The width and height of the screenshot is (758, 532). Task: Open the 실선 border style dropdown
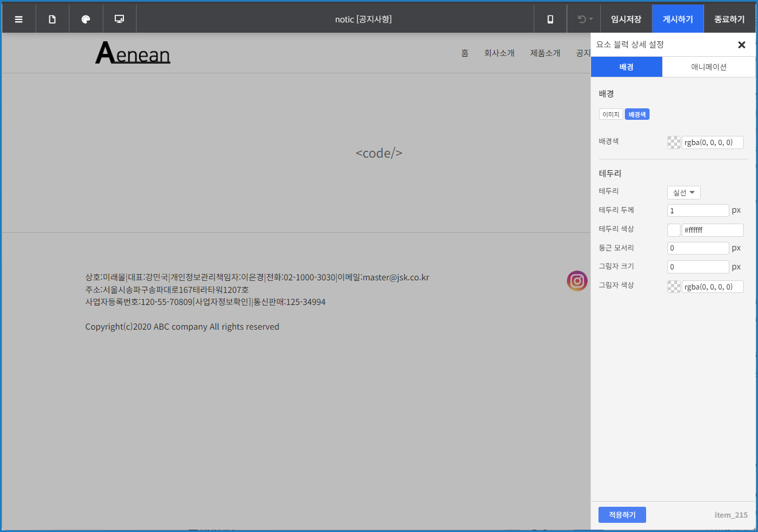[683, 192]
